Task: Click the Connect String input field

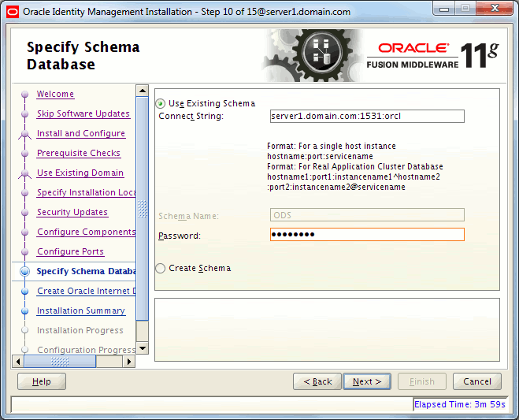Action: 367,117
